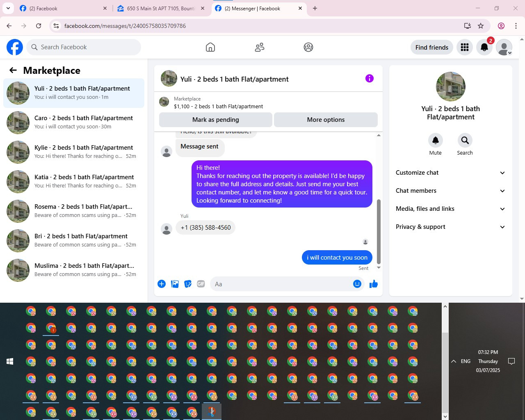Open the Facebook menu grid icon
The image size is (525, 420).
pyautogui.click(x=465, y=47)
